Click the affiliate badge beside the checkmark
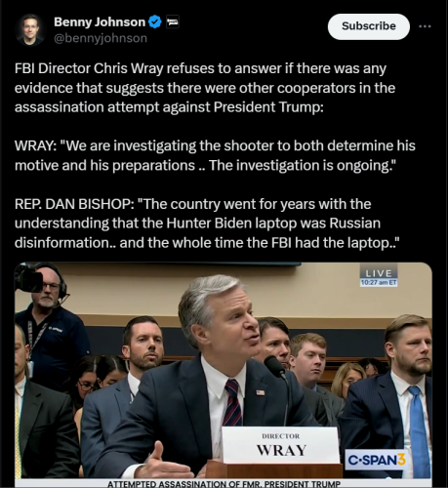Screen dimensions: 448x488 pyautogui.click(x=173, y=22)
